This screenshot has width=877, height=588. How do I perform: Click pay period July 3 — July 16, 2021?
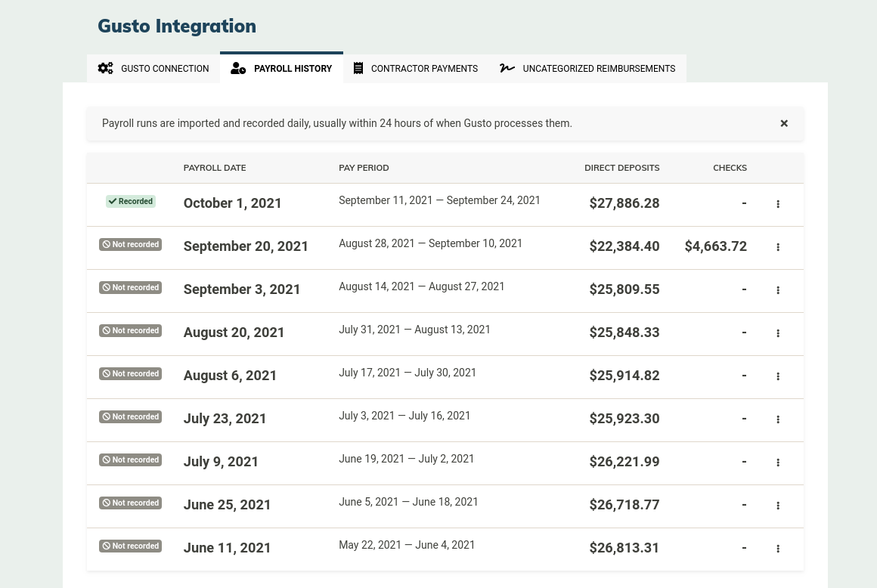coord(404,415)
